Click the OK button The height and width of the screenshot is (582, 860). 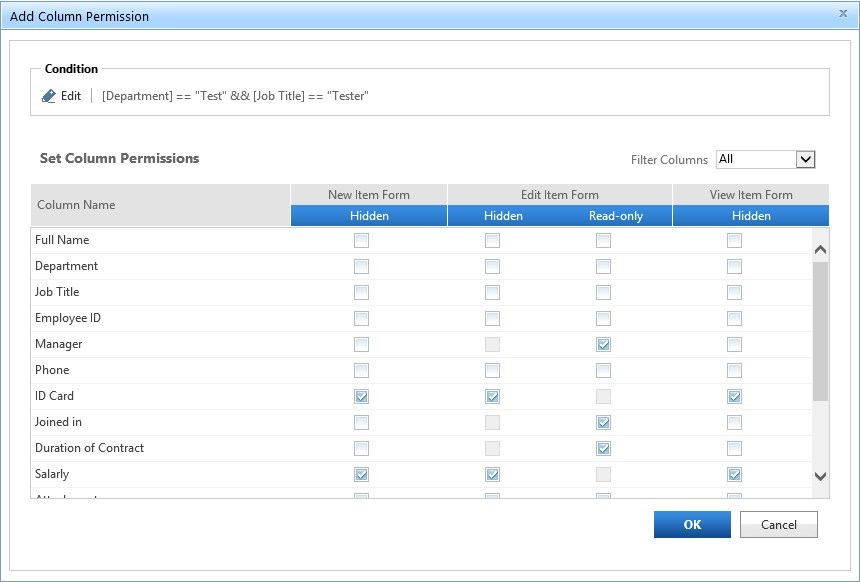coord(692,525)
